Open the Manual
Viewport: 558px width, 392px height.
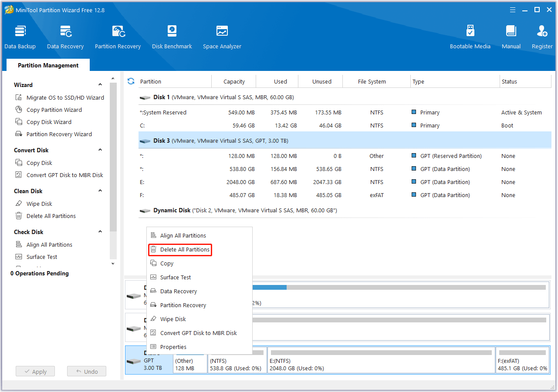click(x=511, y=37)
